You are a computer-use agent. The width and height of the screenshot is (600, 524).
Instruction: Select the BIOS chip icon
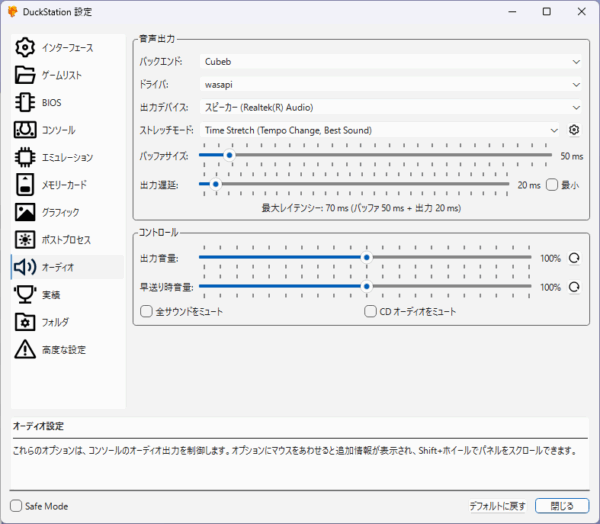25,103
